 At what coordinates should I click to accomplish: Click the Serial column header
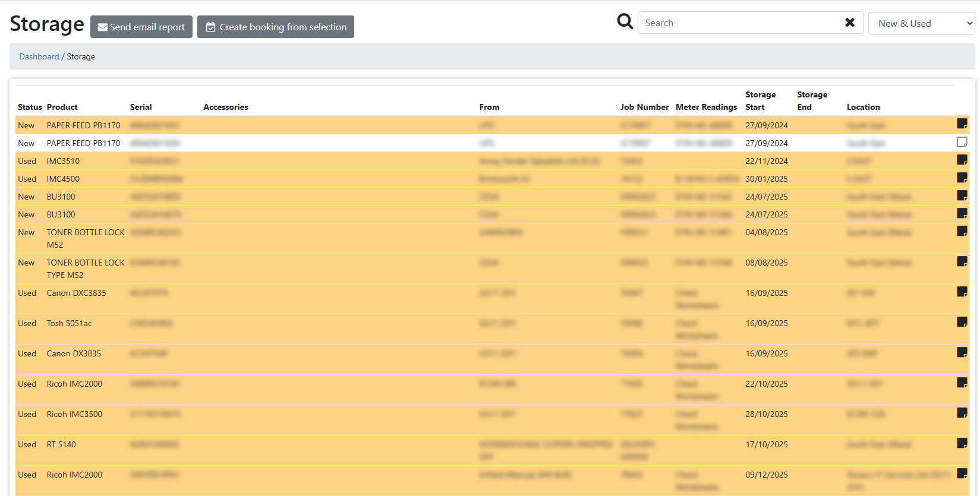click(141, 107)
